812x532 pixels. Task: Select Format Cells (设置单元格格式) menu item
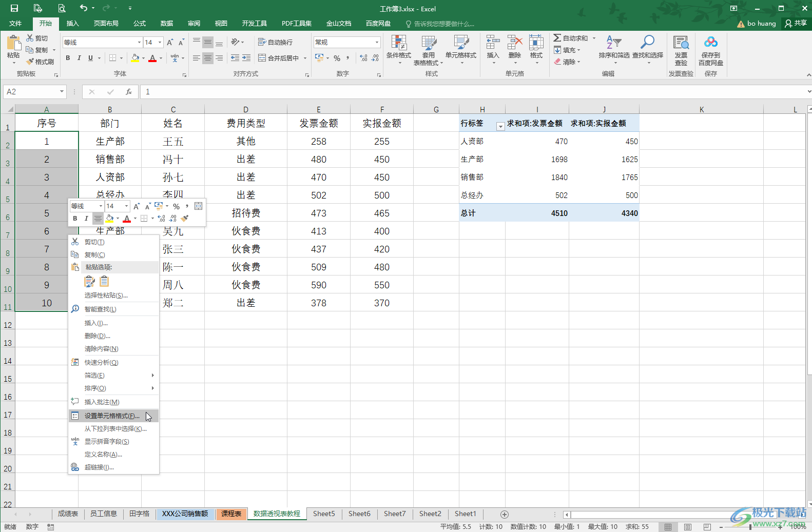tap(113, 416)
